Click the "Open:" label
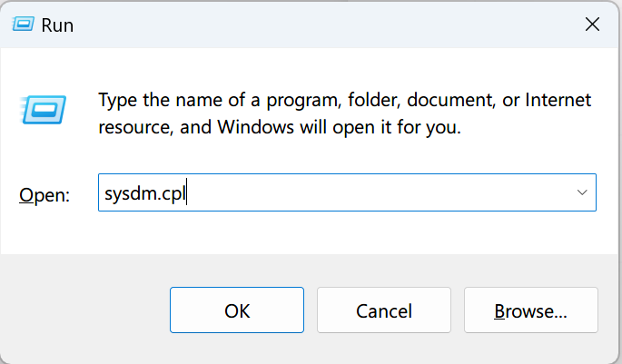 44,194
